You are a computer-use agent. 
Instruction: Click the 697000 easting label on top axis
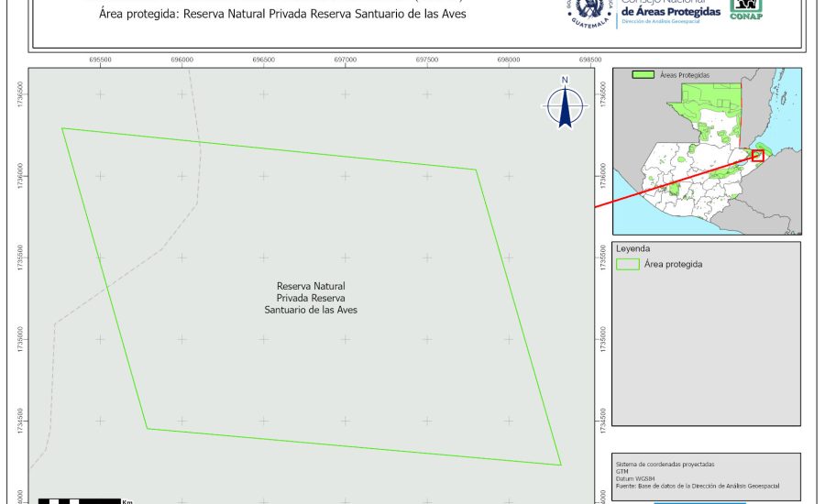(345, 60)
